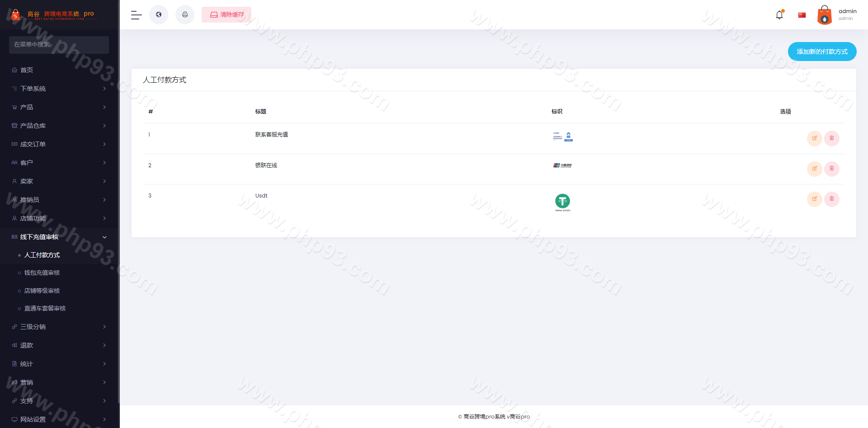Click 添加新的付款方式 button
Viewport: 868px width, 428px height.
coord(822,52)
